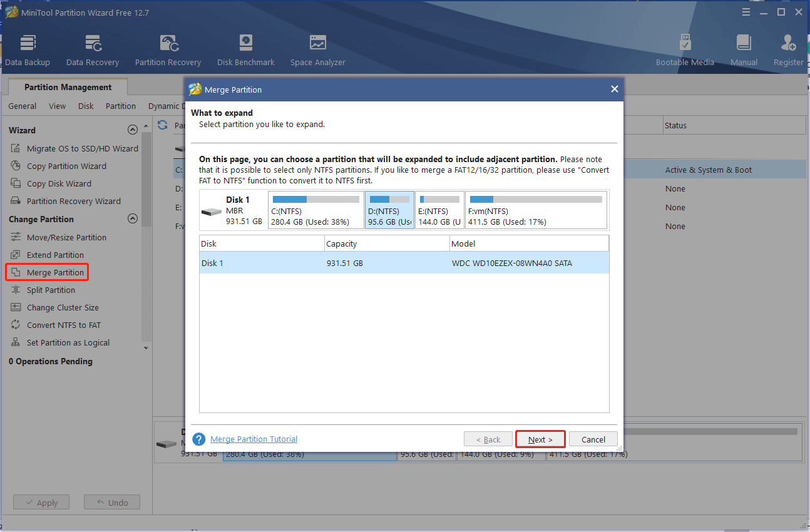The image size is (810, 532).
Task: Select the F:vm(NTFS) partition block
Action: point(536,210)
